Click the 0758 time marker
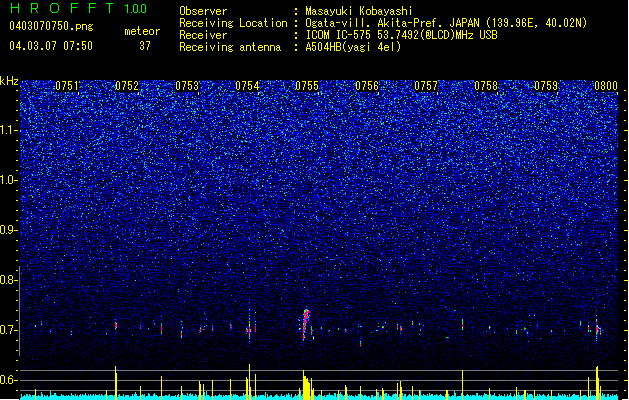 tap(486, 86)
